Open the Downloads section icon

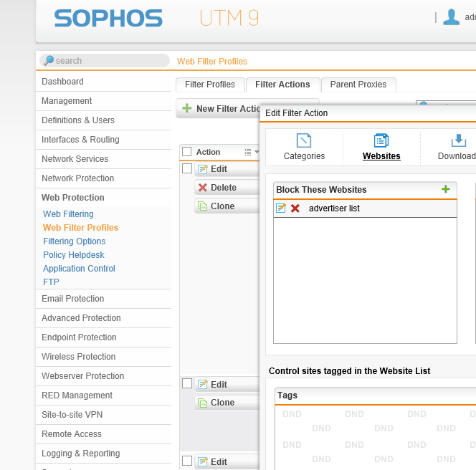tap(458, 140)
